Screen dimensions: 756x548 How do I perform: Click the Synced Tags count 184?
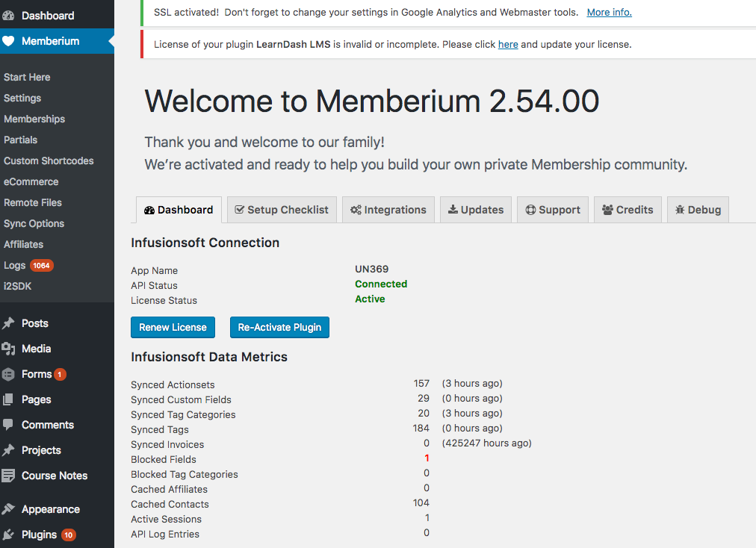(421, 428)
